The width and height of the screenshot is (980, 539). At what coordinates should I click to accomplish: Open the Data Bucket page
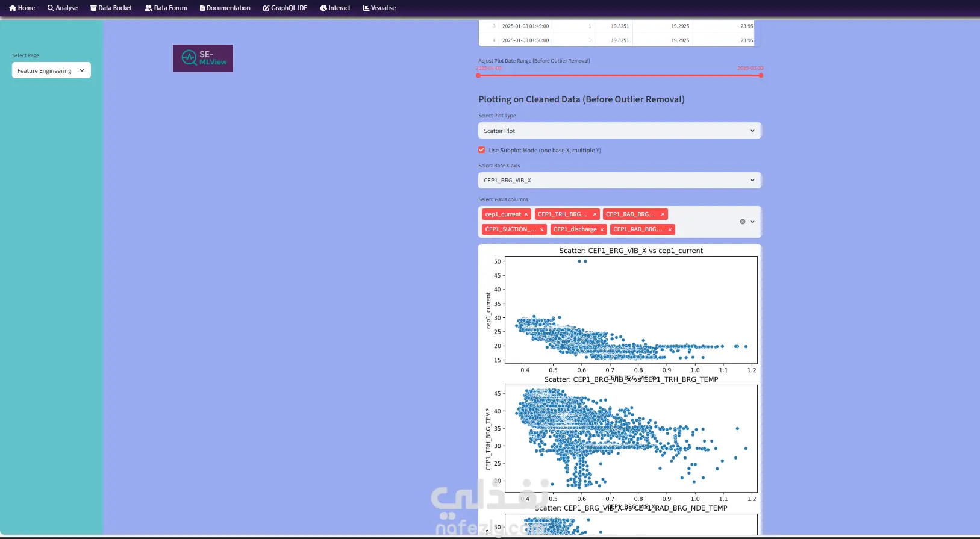click(111, 8)
